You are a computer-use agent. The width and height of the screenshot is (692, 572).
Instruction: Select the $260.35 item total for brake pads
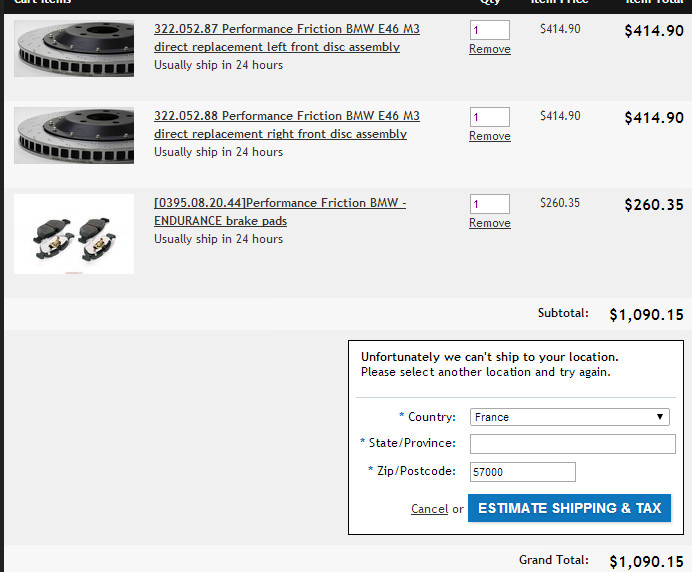pos(654,205)
